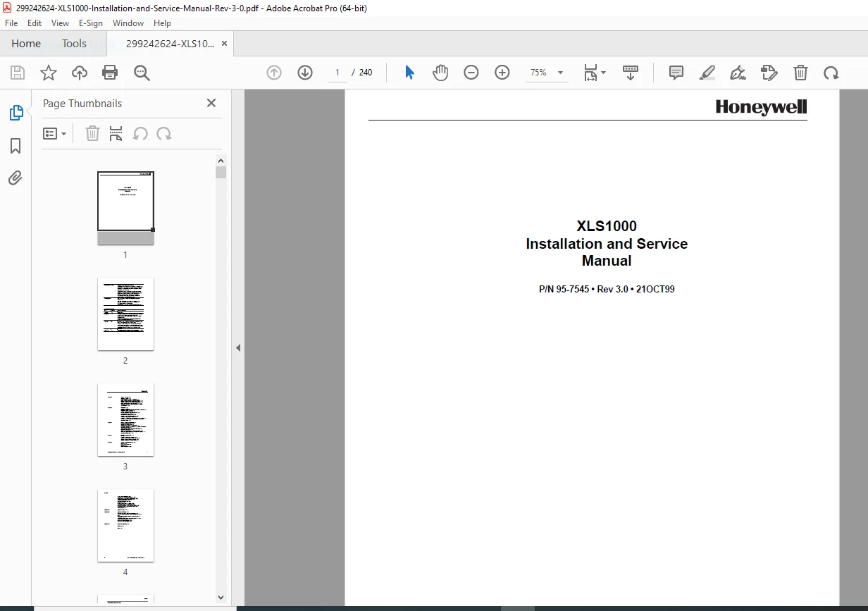Select page 2 thumbnail

point(125,314)
